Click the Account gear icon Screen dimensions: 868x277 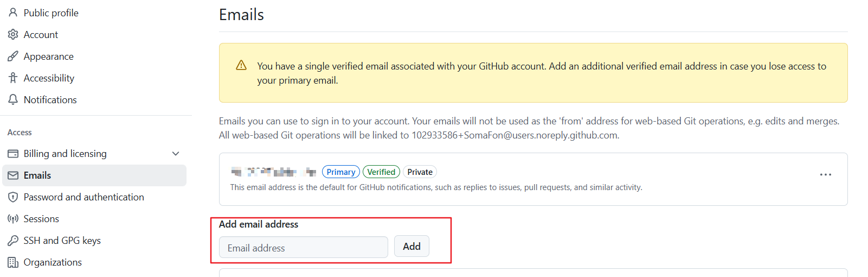[x=13, y=34]
